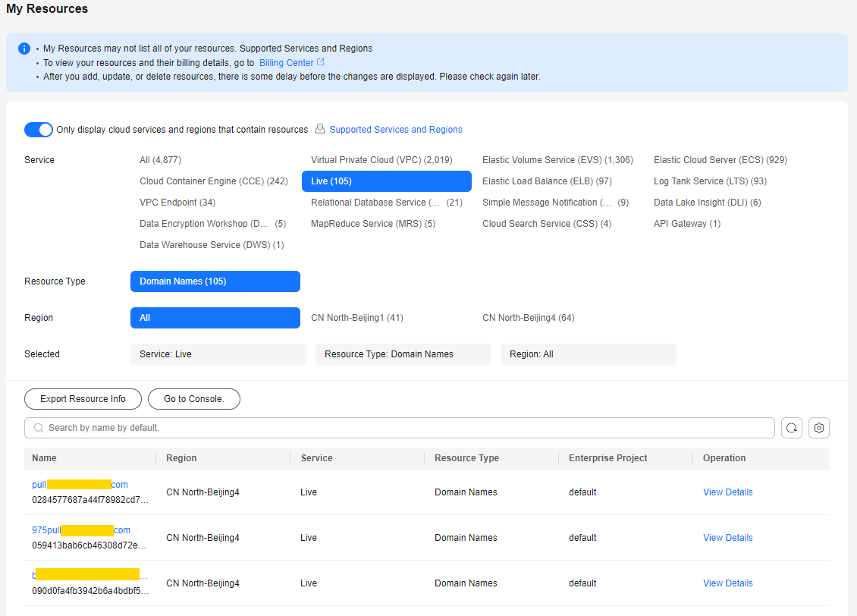Screen dimensions: 857x616
Task: Click the Name column header
Action: click(45, 458)
